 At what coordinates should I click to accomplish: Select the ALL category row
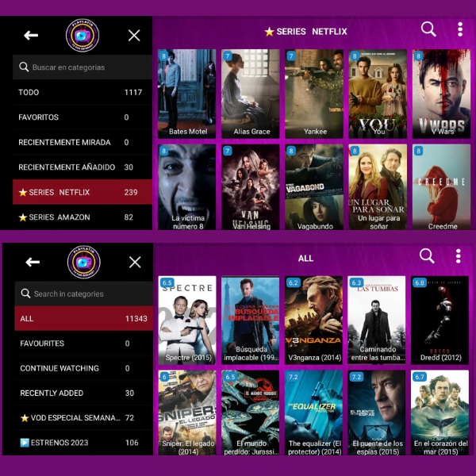point(84,318)
